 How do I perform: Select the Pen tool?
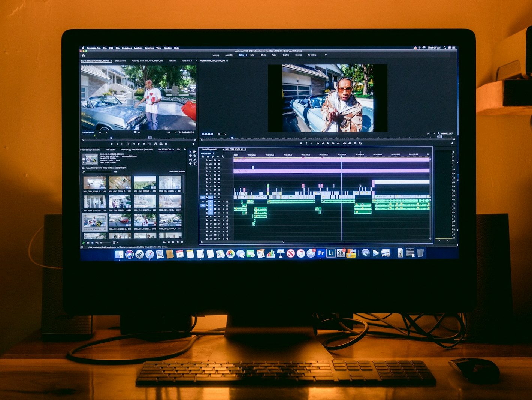tap(195, 160)
